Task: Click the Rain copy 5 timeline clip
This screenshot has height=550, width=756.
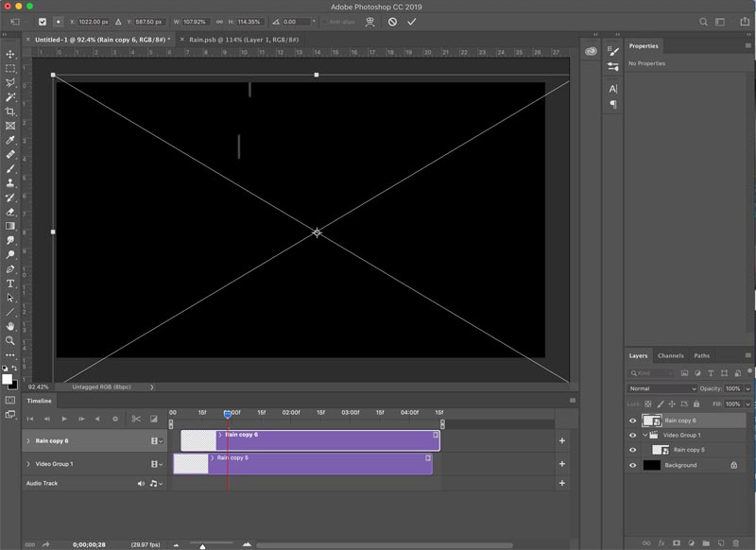Action: point(321,464)
